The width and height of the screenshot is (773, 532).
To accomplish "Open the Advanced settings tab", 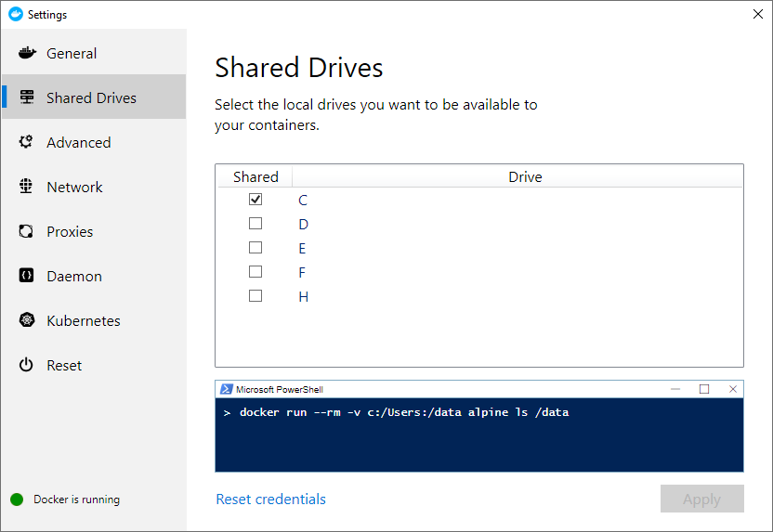I will pyautogui.click(x=94, y=142).
